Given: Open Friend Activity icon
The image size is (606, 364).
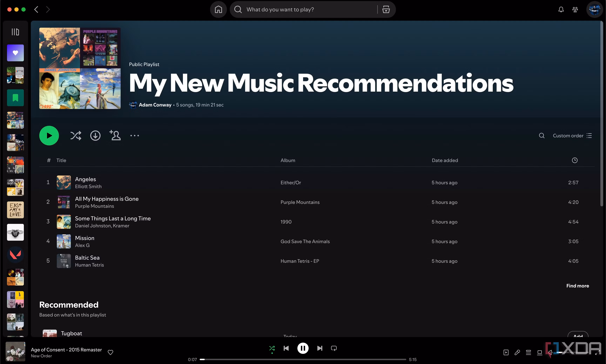Looking at the screenshot, I should point(575,10).
